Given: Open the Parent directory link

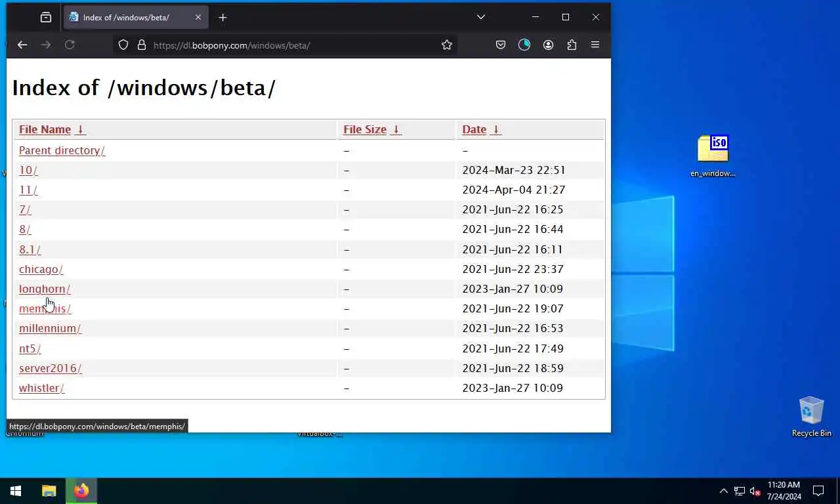Looking at the screenshot, I should coord(62,150).
